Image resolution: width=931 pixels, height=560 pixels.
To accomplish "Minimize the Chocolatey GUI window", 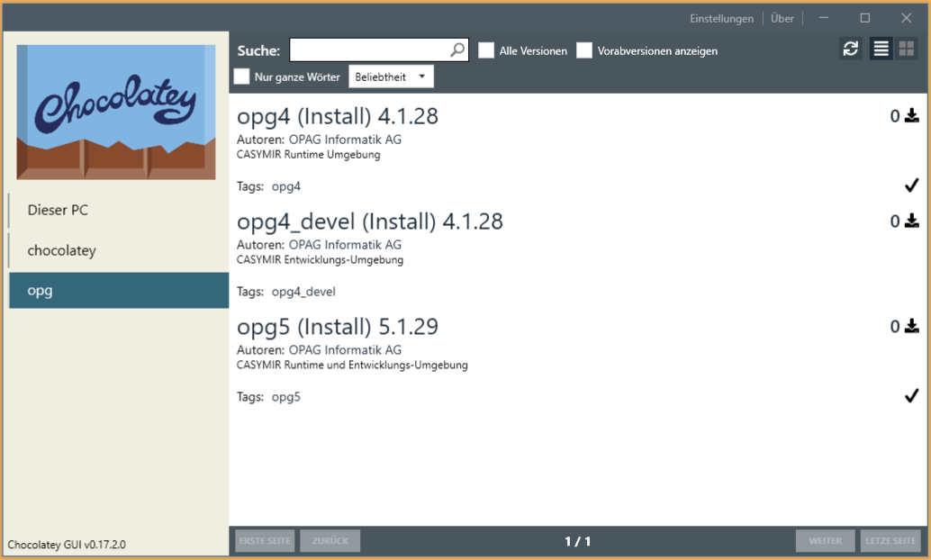I will tap(824, 18).
